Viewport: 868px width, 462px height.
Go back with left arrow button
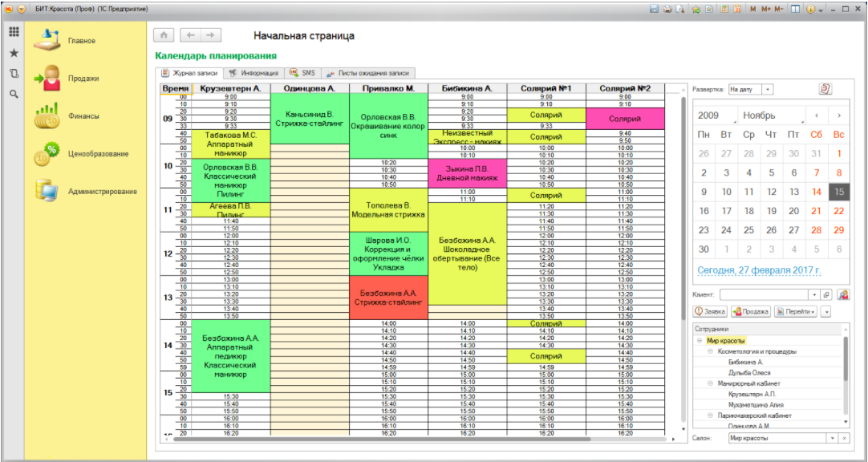click(191, 34)
